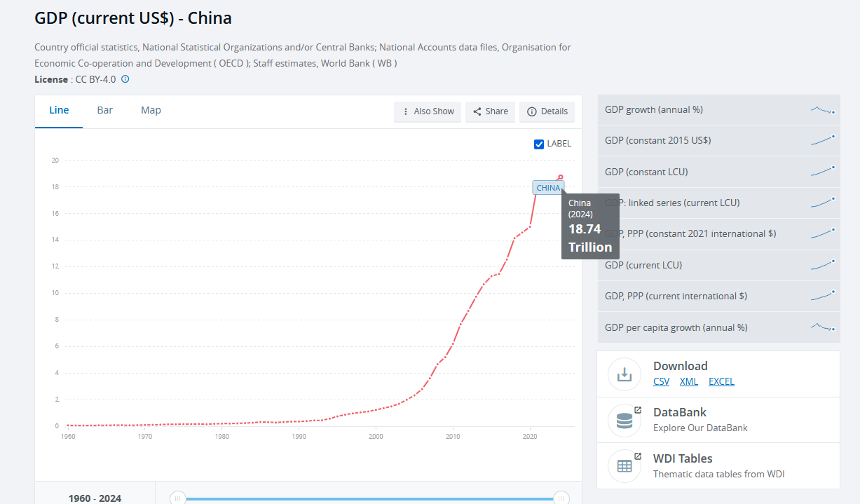Click the external-link icon next to DataBank
This screenshot has height=504, width=860.
(637, 409)
